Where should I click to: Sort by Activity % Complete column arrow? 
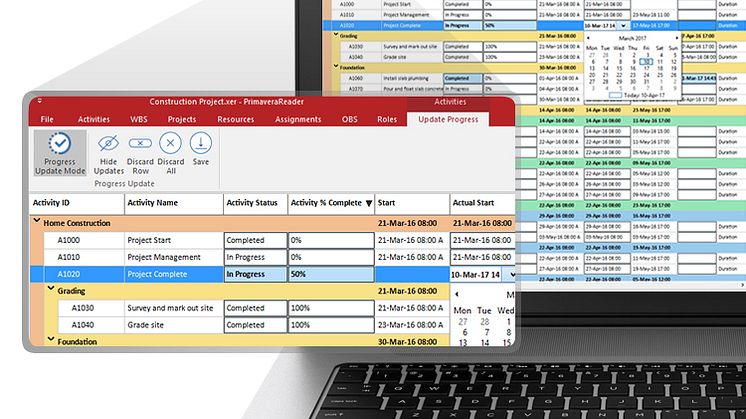369,204
